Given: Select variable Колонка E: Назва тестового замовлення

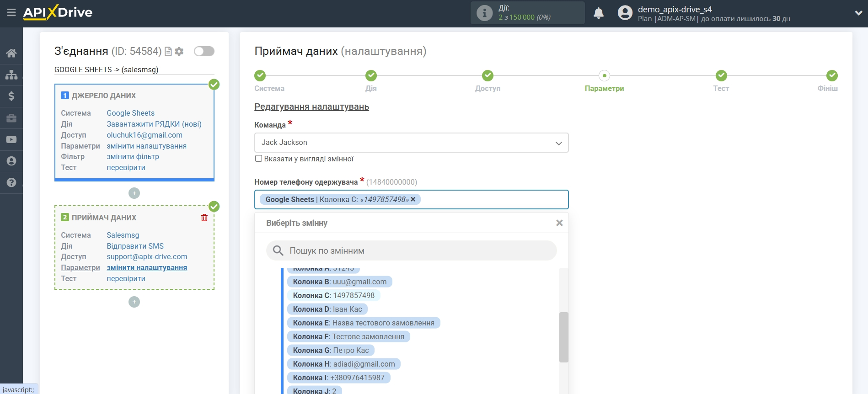Looking at the screenshot, I should click(x=364, y=323).
